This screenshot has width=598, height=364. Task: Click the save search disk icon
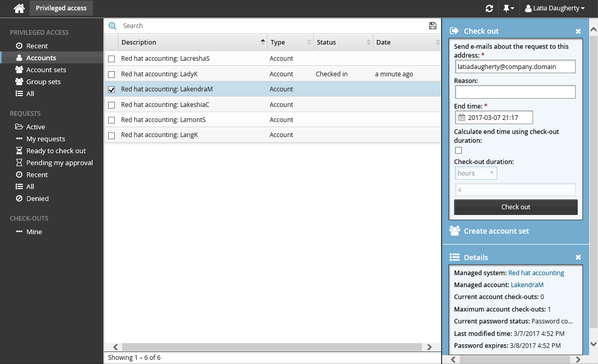click(433, 26)
